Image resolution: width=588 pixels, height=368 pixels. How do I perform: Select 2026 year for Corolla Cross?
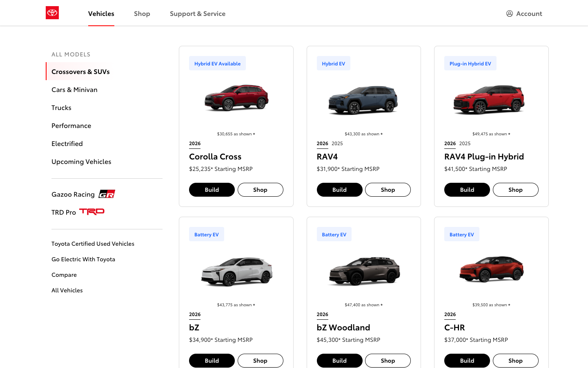195,144
